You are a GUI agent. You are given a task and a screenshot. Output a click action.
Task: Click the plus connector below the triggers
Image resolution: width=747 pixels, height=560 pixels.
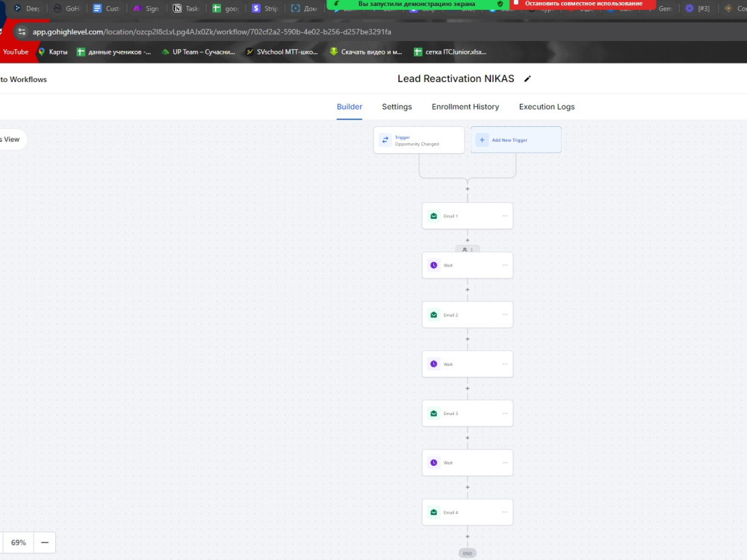click(x=468, y=189)
